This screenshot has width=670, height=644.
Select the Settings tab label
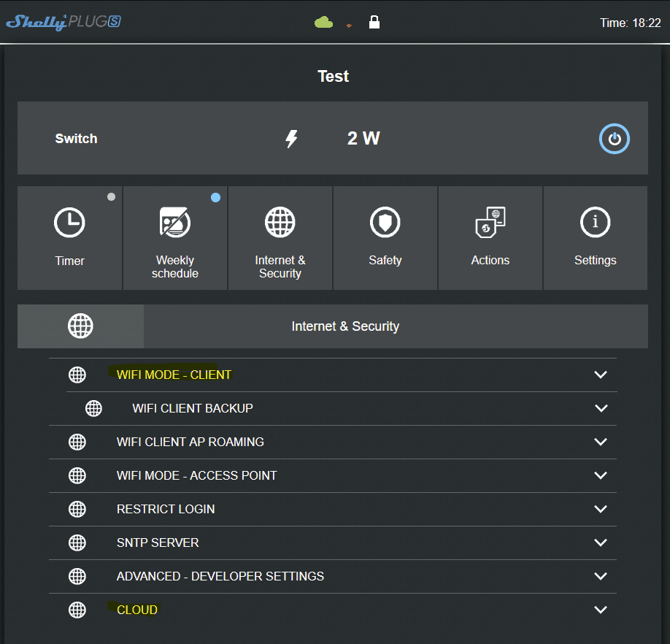tap(596, 260)
